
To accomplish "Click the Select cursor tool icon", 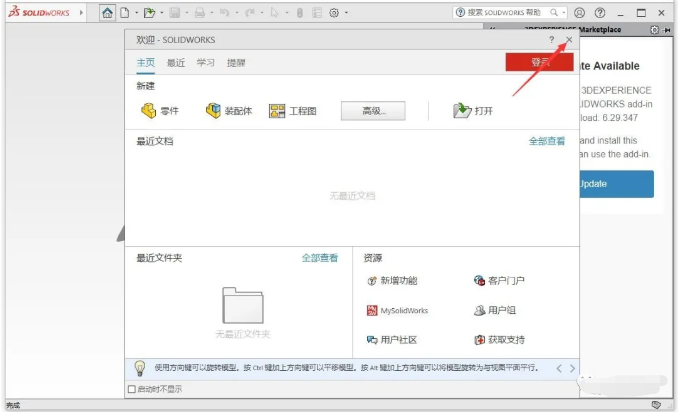I will point(275,13).
